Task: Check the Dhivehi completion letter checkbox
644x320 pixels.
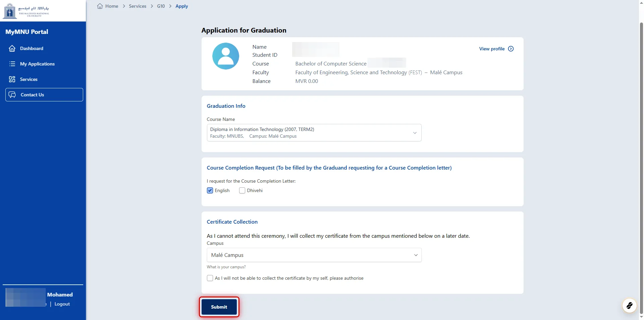Action: tap(242, 190)
